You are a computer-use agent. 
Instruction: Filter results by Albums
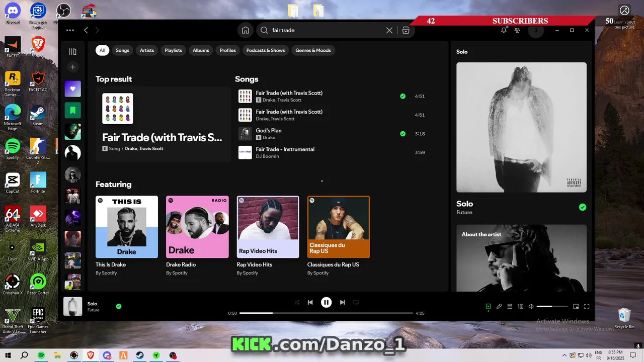tap(201, 50)
